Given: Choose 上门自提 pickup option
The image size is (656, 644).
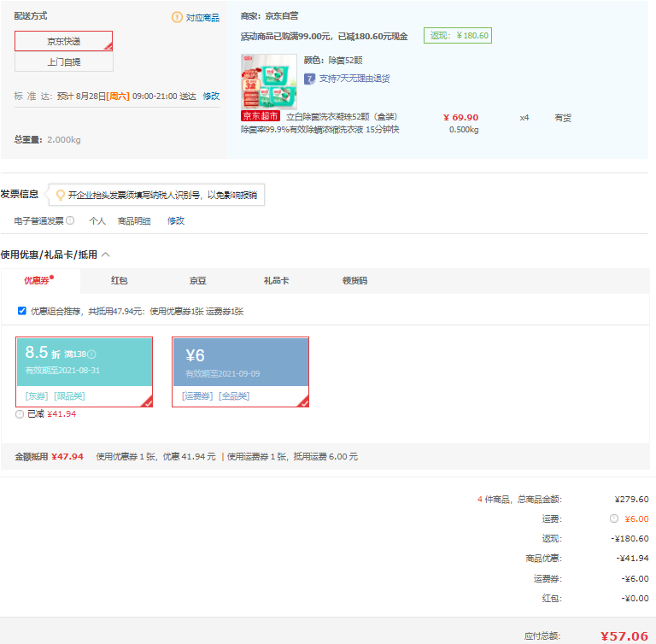Looking at the screenshot, I should pos(63,62).
